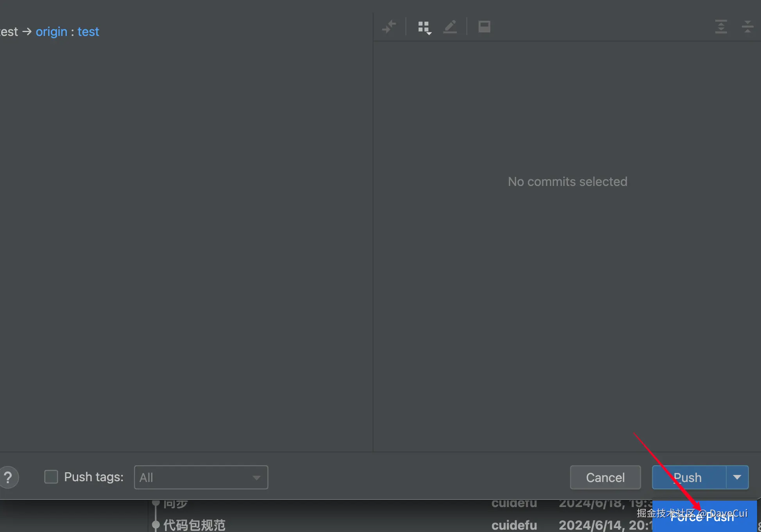Image resolution: width=761 pixels, height=532 pixels.
Task: Click the commit graph node beside 代码包规范
Action: pos(156,524)
